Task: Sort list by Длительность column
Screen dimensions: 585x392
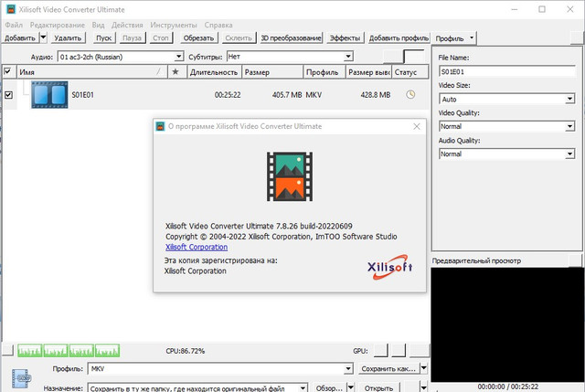Action: point(214,71)
